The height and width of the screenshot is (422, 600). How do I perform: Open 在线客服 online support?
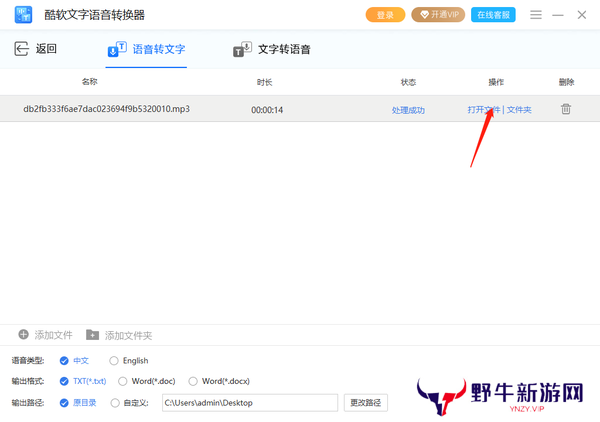coord(493,15)
